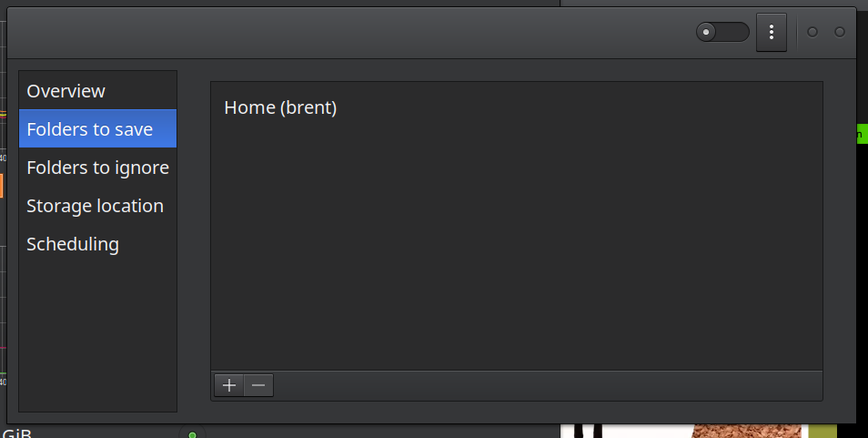Click the green tab at right screen edge
868x438 pixels.
[862, 134]
